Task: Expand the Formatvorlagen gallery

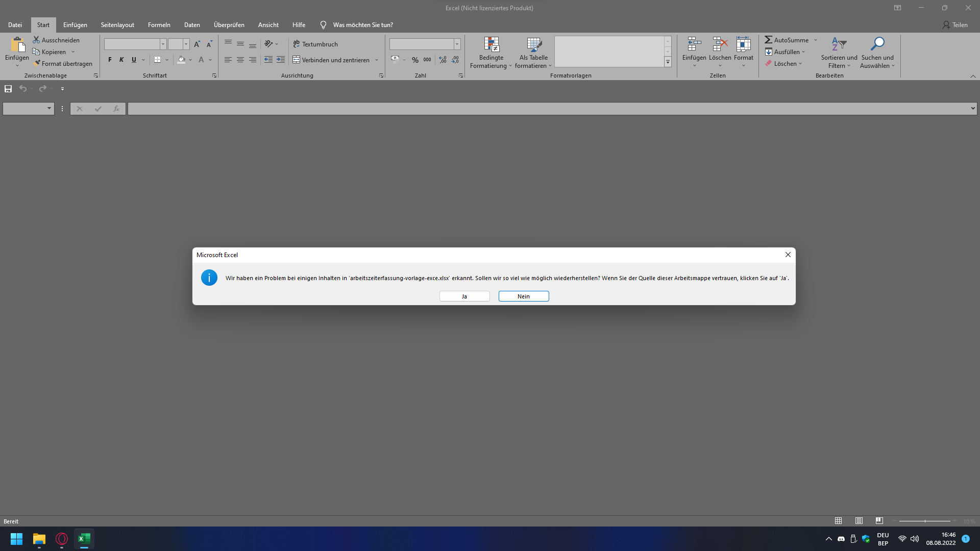Action: point(668,62)
